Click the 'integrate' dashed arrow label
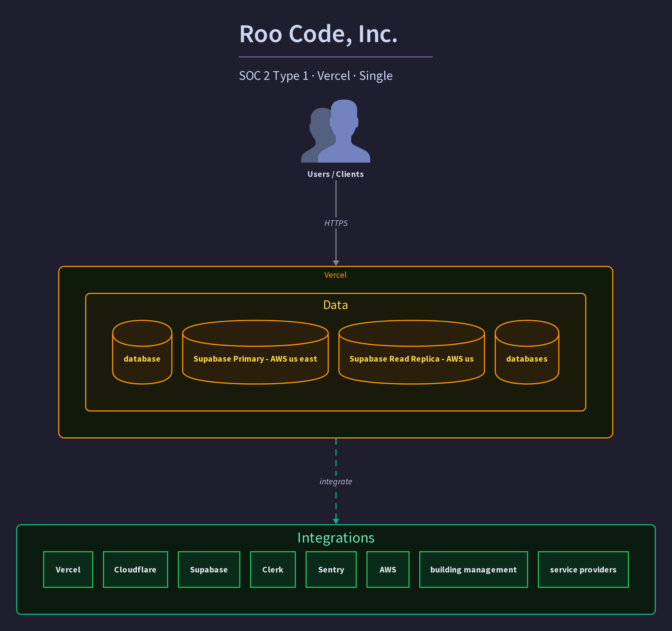This screenshot has height=631, width=672. tap(336, 481)
